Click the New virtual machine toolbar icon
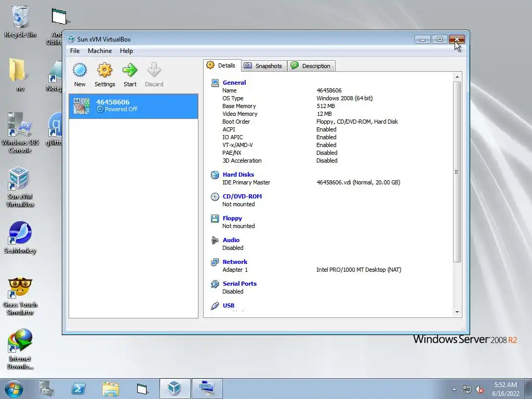532x399 pixels. pos(79,75)
